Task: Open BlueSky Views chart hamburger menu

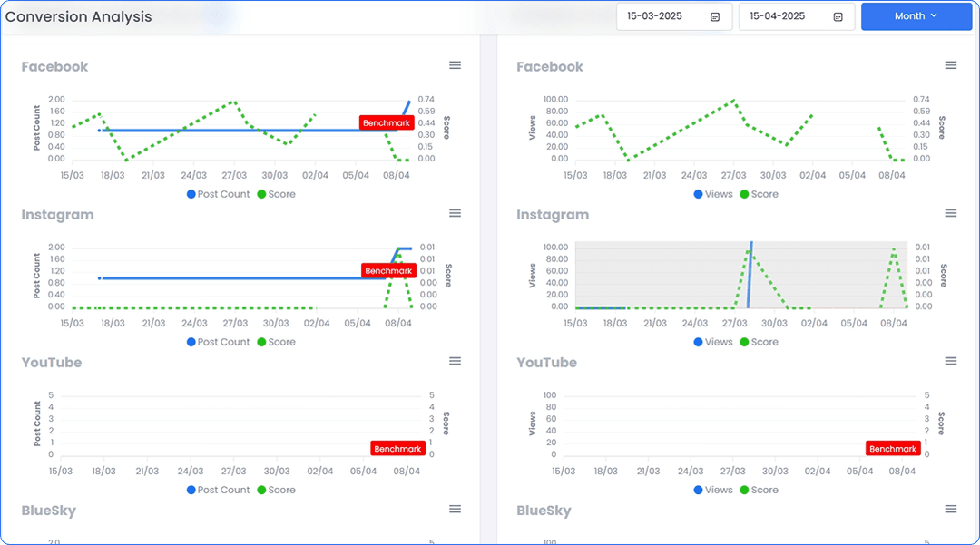Action: pos(951,510)
